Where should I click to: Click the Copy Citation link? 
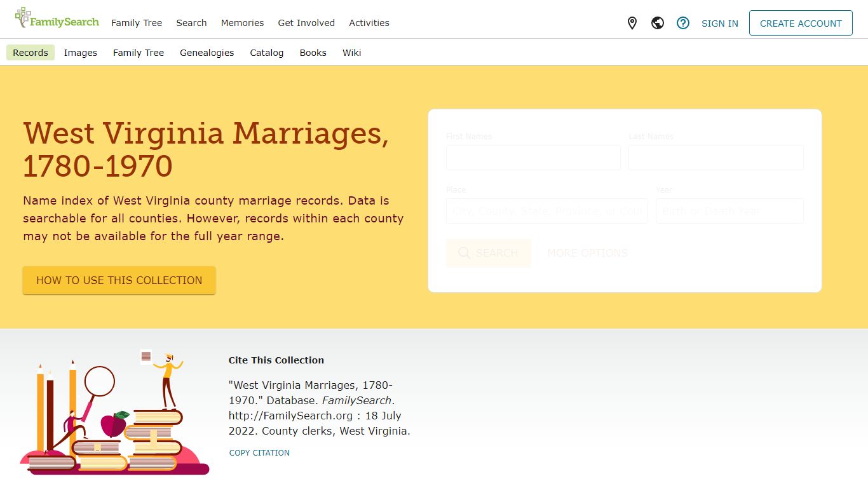click(x=259, y=453)
